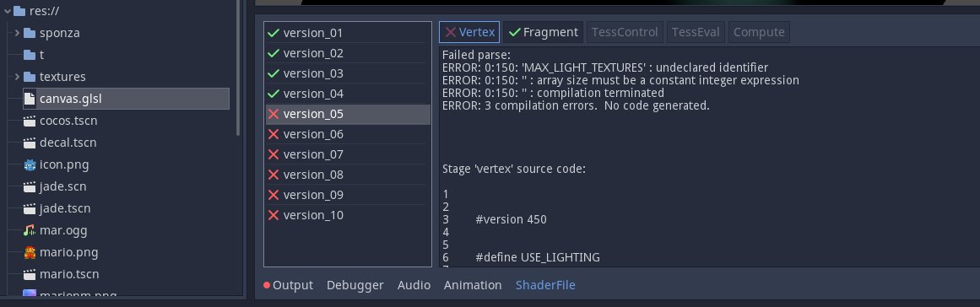Expand the textures folder arrow
Viewport: 980px width, 307px height.
click(x=17, y=77)
